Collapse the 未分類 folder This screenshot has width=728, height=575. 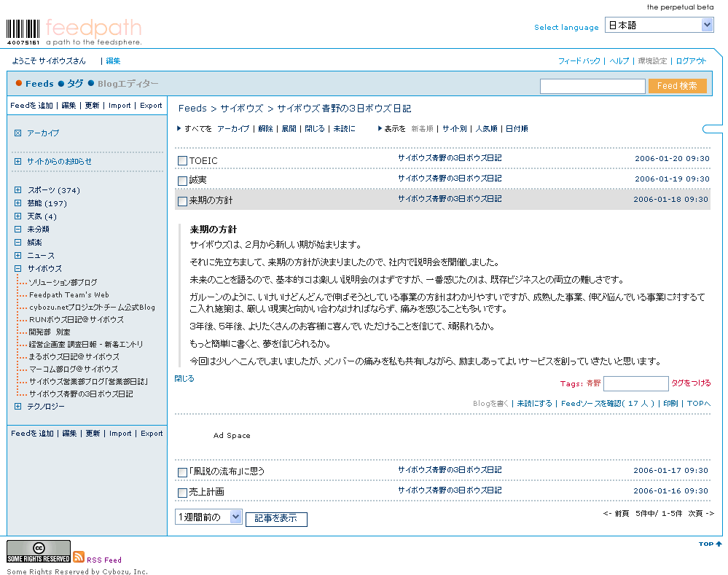click(17, 229)
